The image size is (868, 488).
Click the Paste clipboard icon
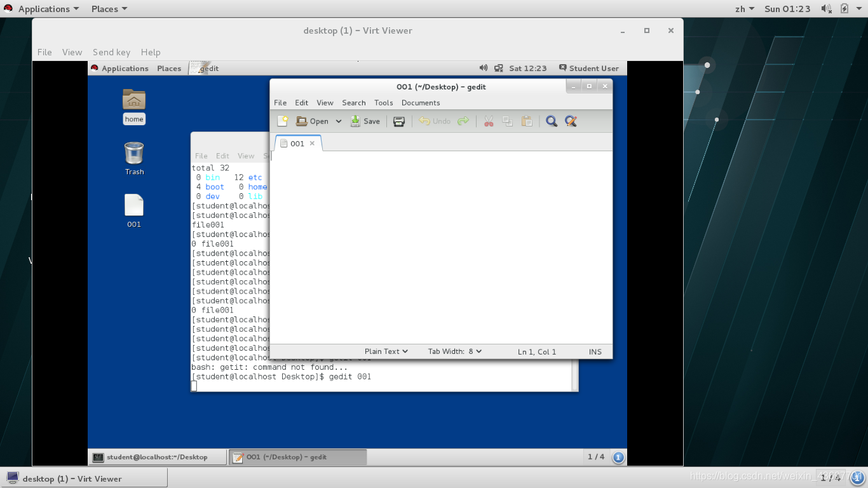[x=527, y=121]
